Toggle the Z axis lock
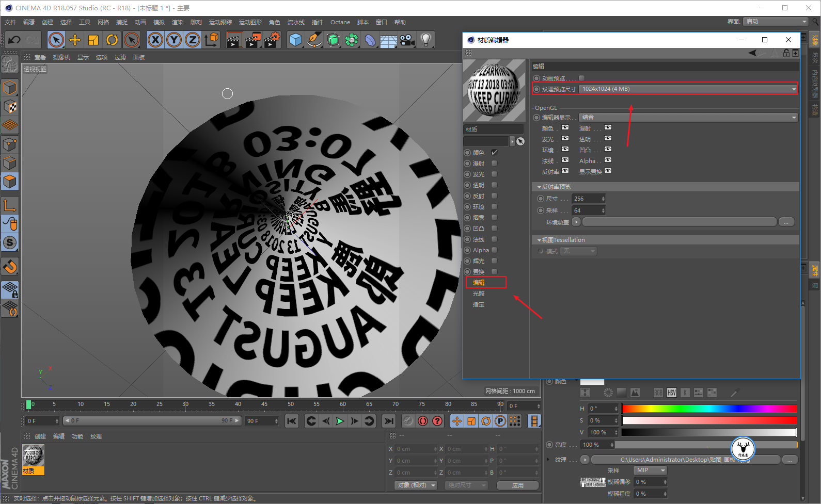 click(193, 40)
